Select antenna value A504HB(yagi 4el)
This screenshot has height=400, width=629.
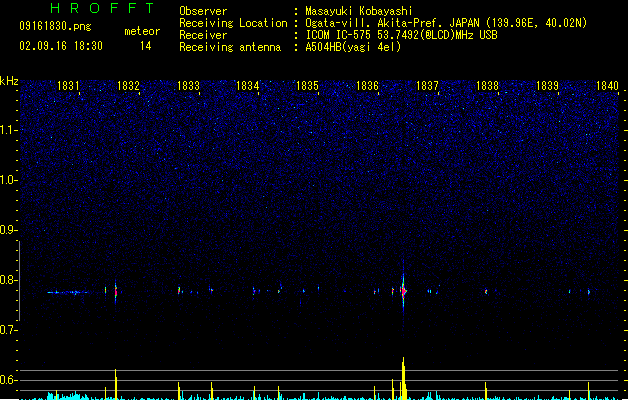click(x=353, y=47)
